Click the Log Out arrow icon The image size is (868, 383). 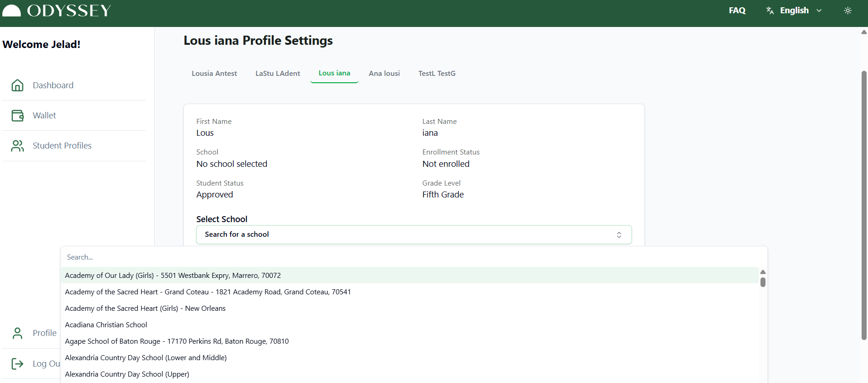(17, 364)
